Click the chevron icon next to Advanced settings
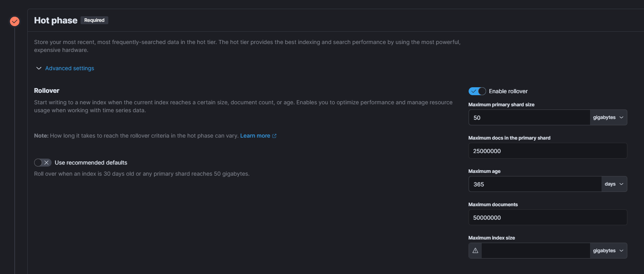This screenshot has height=274, width=644. [39, 68]
